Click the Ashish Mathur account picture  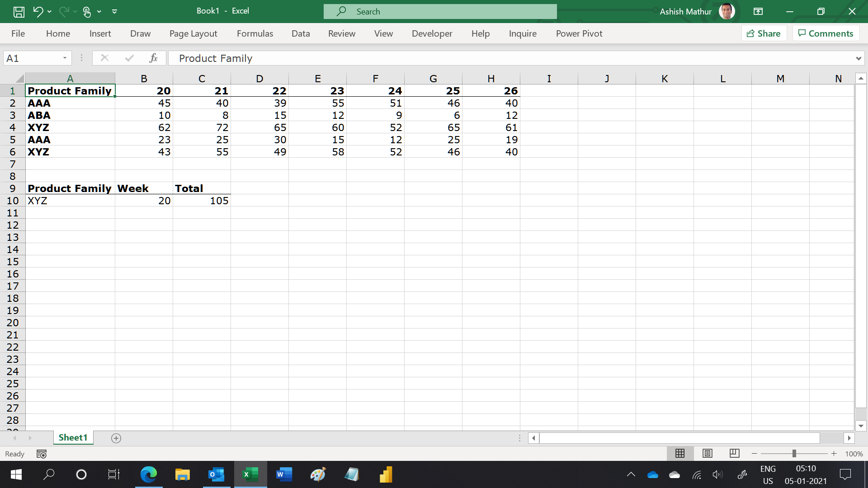pyautogui.click(x=726, y=12)
